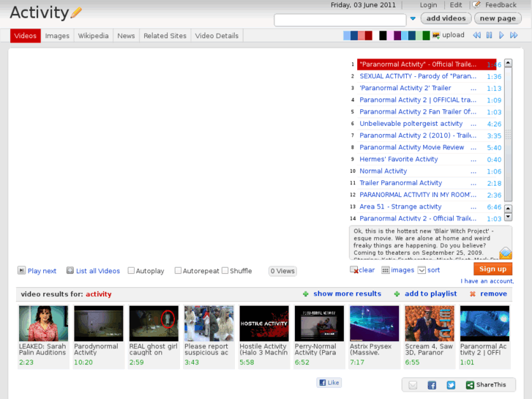Click the 0 Views counter
The height and width of the screenshot is (399, 532).
(282, 271)
